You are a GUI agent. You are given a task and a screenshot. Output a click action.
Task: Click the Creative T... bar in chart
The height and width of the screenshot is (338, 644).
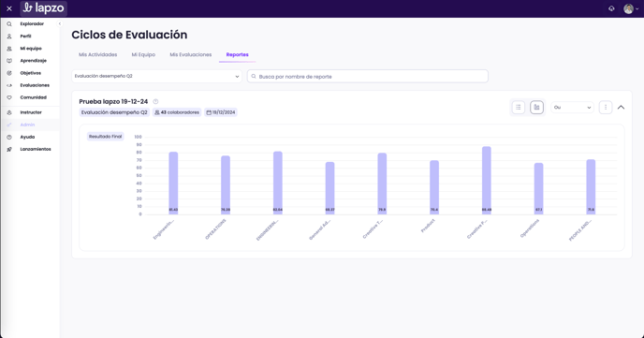coord(382,184)
